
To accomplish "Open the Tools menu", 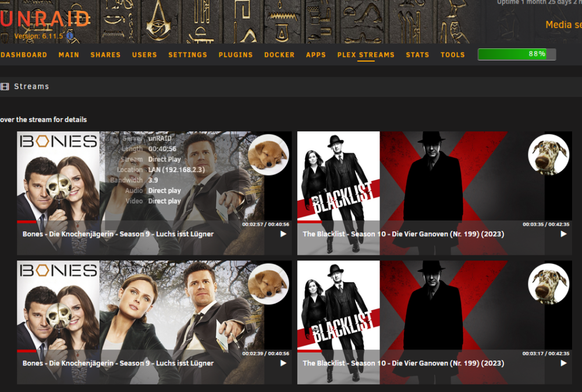I will 452,55.
